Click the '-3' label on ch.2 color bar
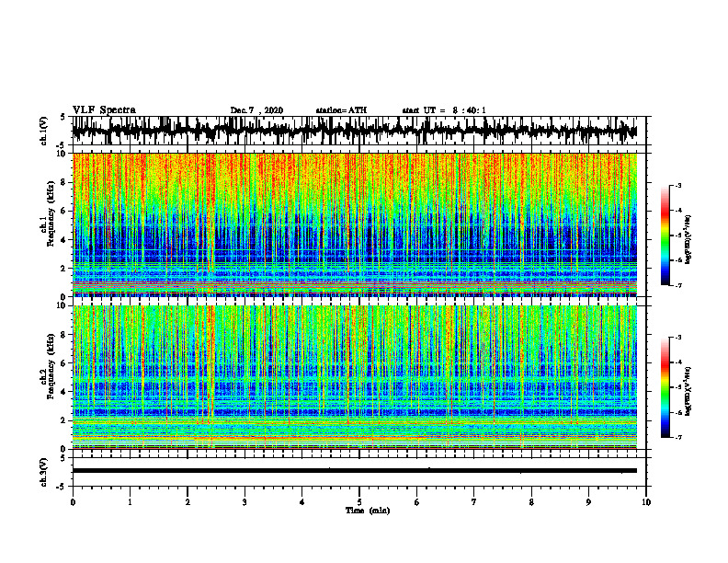This screenshot has height=563, width=728. click(677, 338)
